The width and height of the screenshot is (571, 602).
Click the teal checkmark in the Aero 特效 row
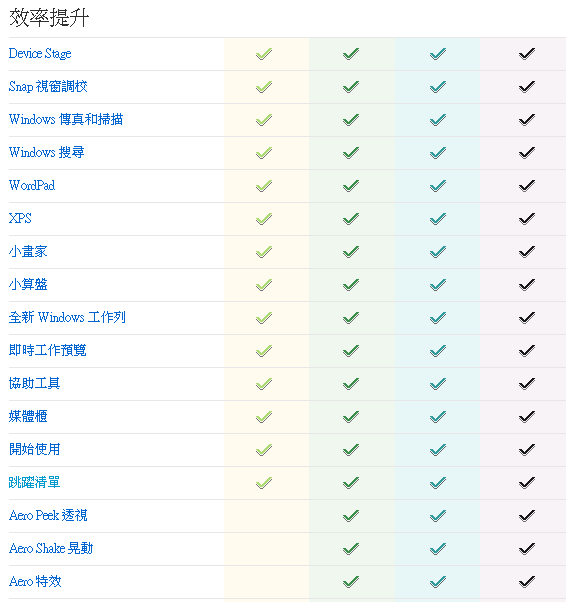tap(438, 582)
